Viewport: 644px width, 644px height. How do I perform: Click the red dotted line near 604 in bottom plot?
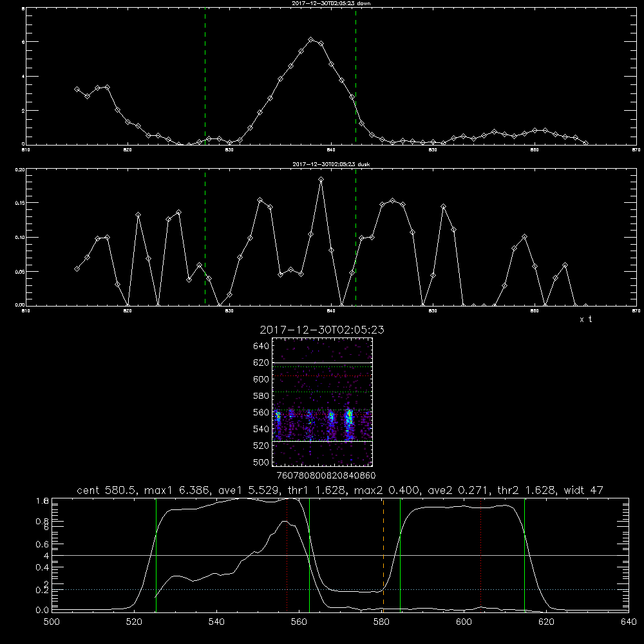pyautogui.click(x=481, y=554)
